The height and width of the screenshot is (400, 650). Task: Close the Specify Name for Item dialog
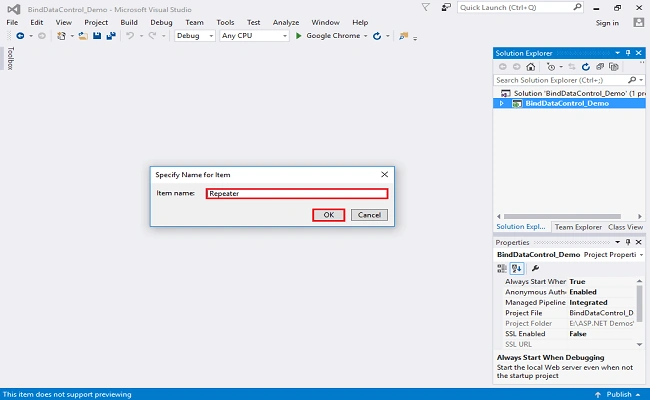[384, 175]
